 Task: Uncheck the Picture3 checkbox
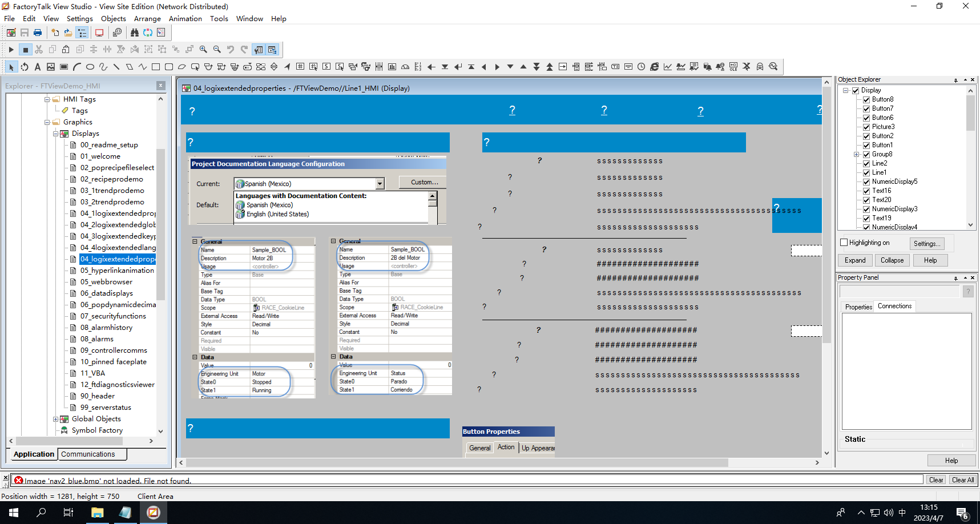pyautogui.click(x=866, y=127)
